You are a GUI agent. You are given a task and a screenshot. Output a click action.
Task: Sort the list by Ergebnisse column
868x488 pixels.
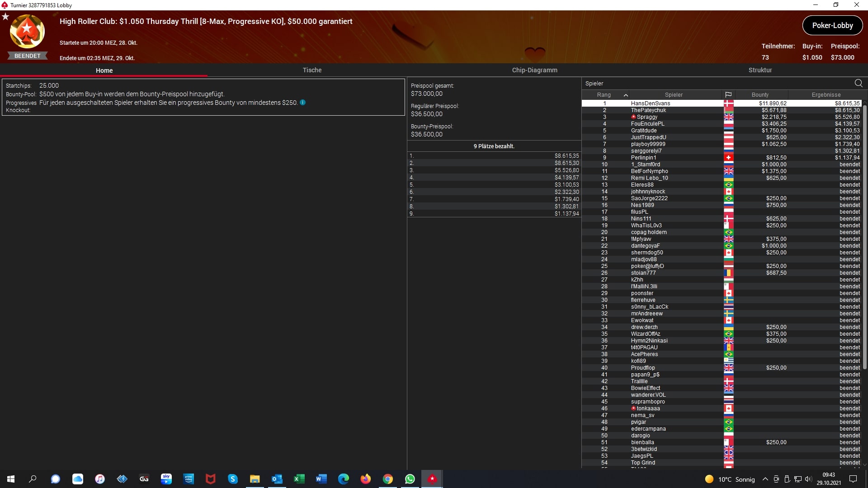(826, 95)
